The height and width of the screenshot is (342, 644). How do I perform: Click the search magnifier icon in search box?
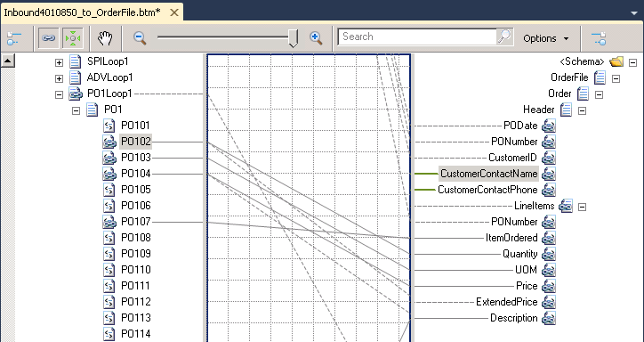point(504,37)
